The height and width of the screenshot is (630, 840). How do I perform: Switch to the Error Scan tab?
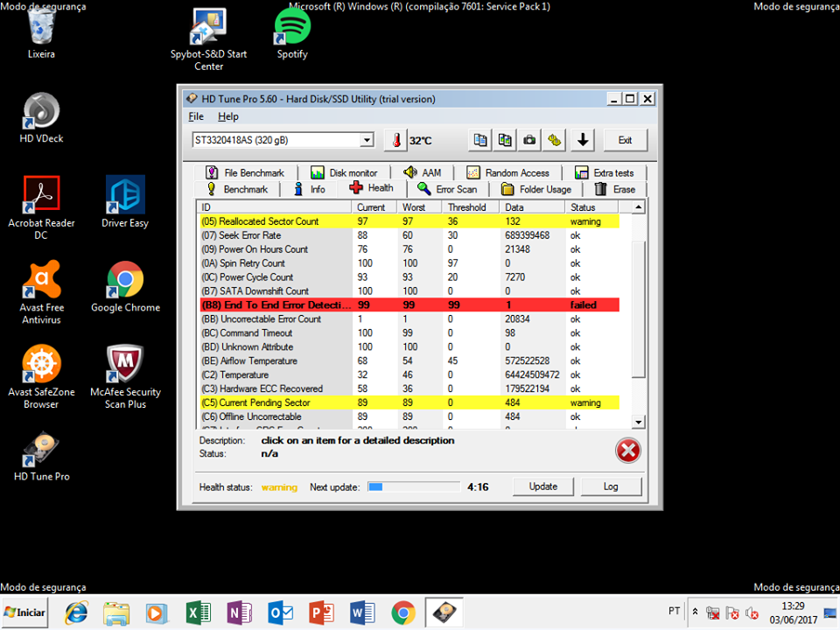click(447, 189)
